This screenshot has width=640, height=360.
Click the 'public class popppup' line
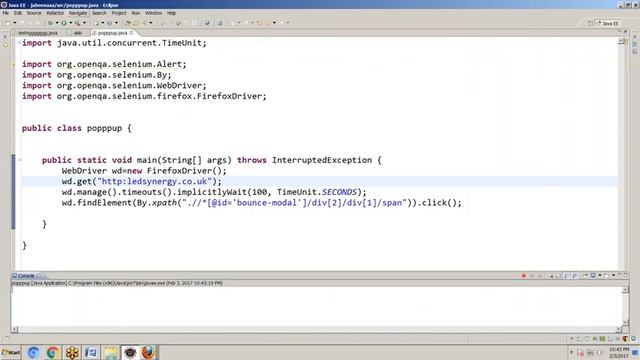(77, 128)
